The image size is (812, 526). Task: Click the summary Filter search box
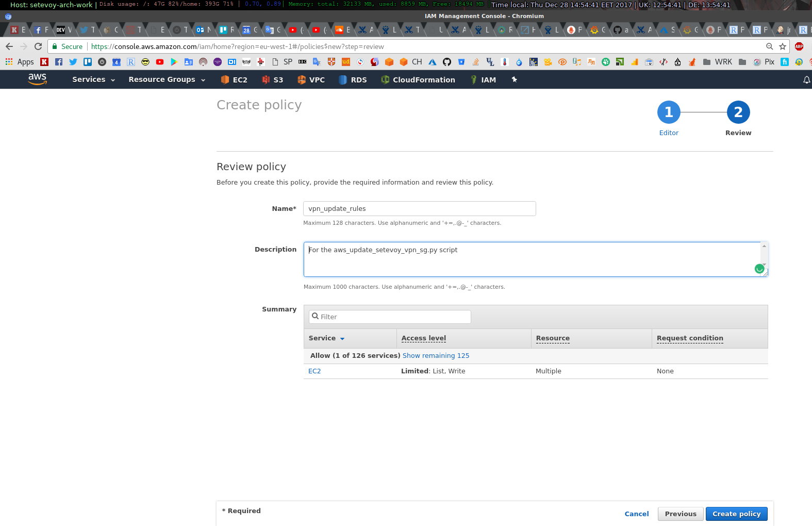pos(390,317)
